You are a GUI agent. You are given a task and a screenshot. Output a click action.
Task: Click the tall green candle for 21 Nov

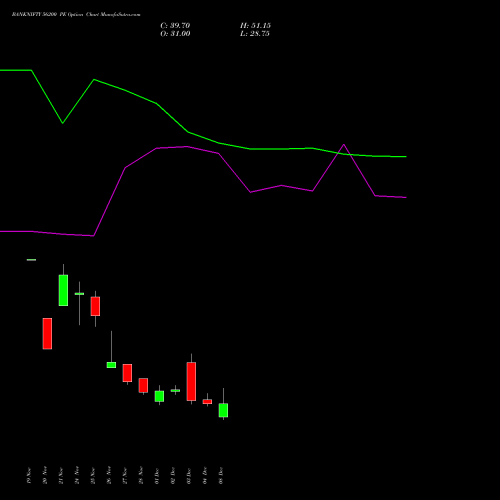(x=63, y=290)
